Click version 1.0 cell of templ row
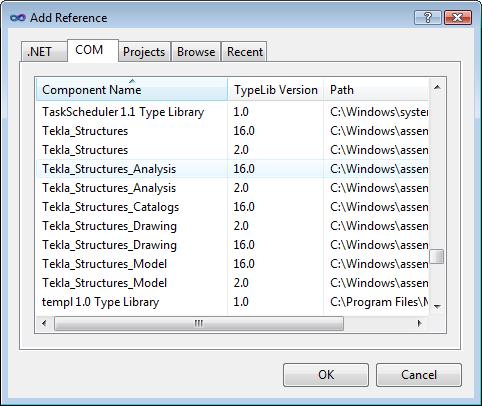This screenshot has height=406, width=482. coord(241,302)
